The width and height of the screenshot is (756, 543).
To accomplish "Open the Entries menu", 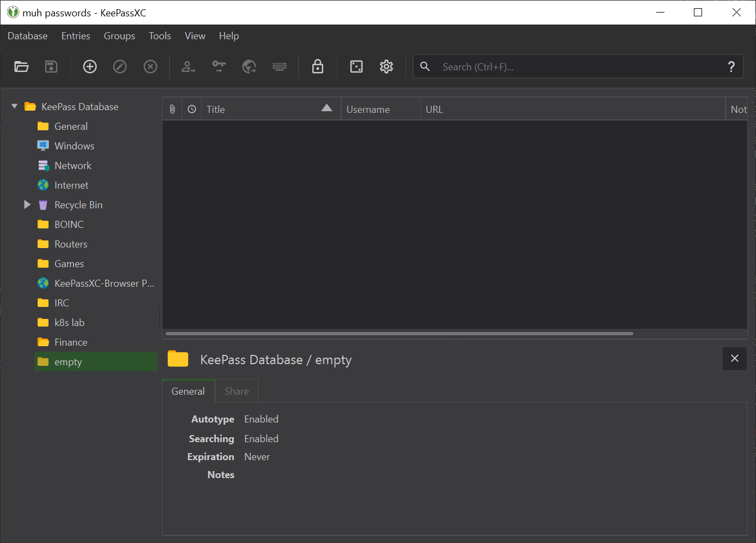I will 75,36.
